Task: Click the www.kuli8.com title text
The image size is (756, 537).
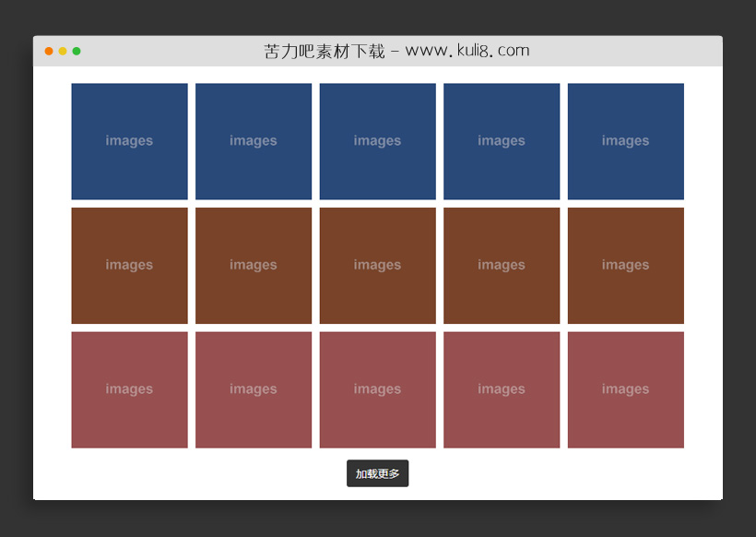Action: click(x=467, y=51)
